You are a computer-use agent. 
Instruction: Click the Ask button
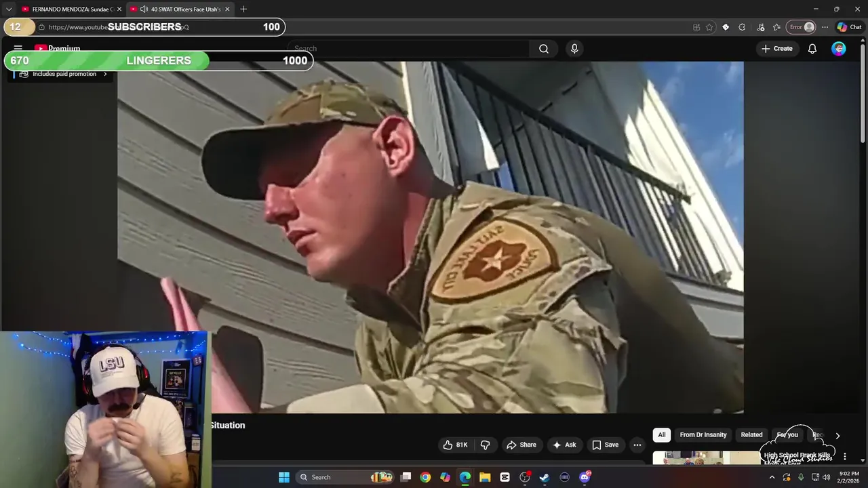pyautogui.click(x=564, y=445)
